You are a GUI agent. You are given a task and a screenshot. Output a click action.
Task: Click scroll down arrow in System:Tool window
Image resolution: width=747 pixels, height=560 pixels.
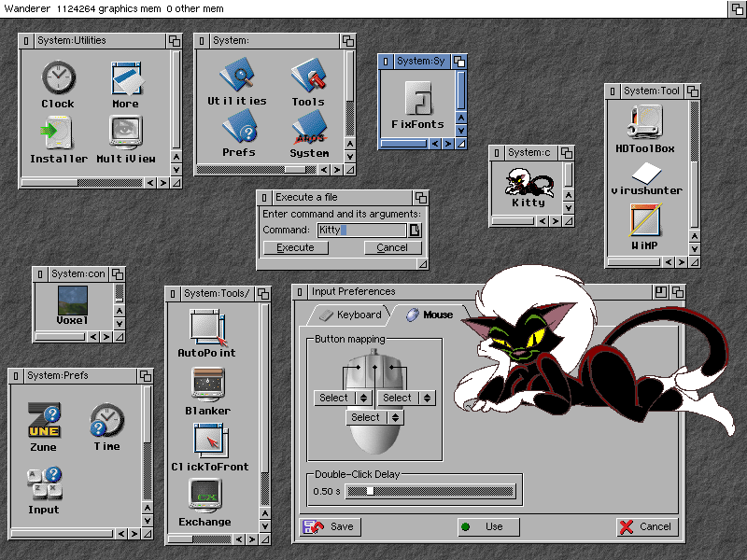click(695, 248)
